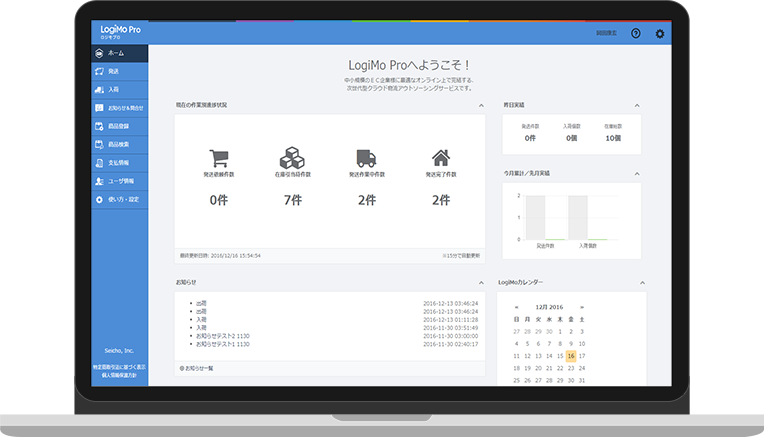Open the help question mark icon
764x437 pixels.
635,34
